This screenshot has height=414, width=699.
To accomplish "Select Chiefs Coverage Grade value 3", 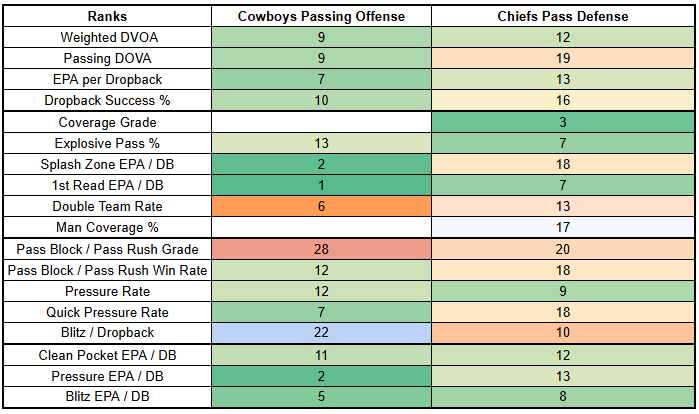I will [563, 122].
